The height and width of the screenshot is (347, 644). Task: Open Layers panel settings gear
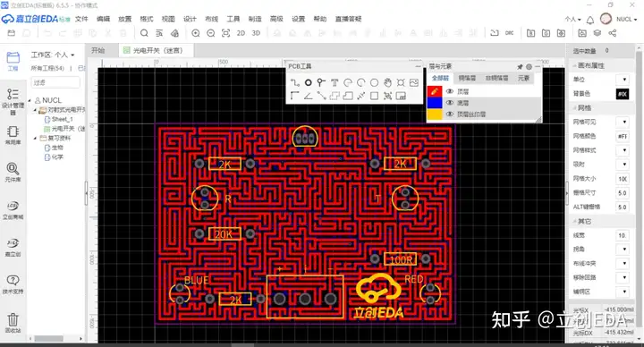coord(529,66)
